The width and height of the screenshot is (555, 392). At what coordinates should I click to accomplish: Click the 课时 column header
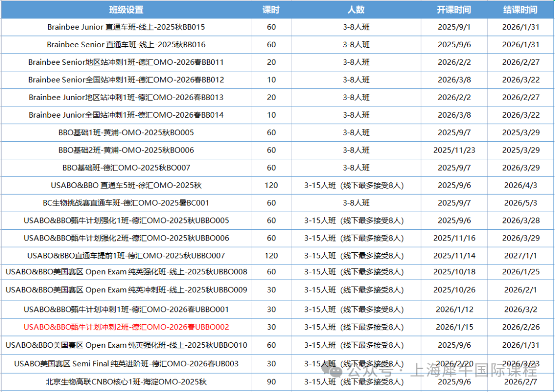pyautogui.click(x=271, y=10)
